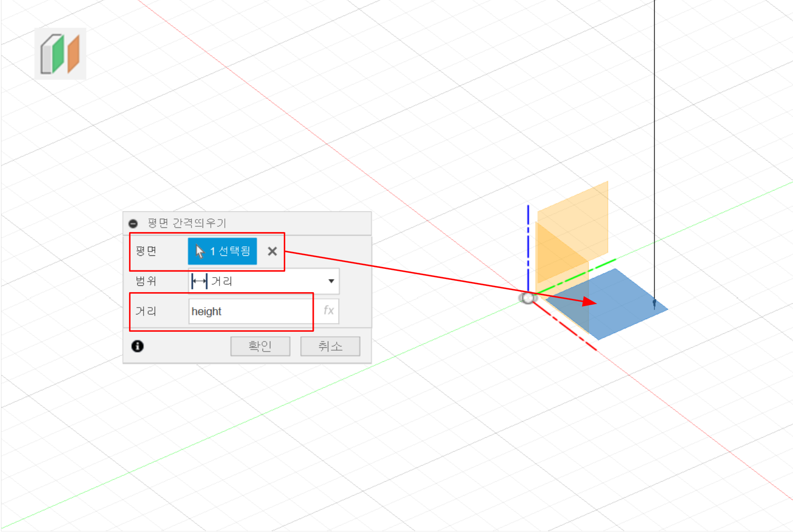Click the Offset Plane tool icon
The width and height of the screenshot is (793, 532).
coord(60,54)
